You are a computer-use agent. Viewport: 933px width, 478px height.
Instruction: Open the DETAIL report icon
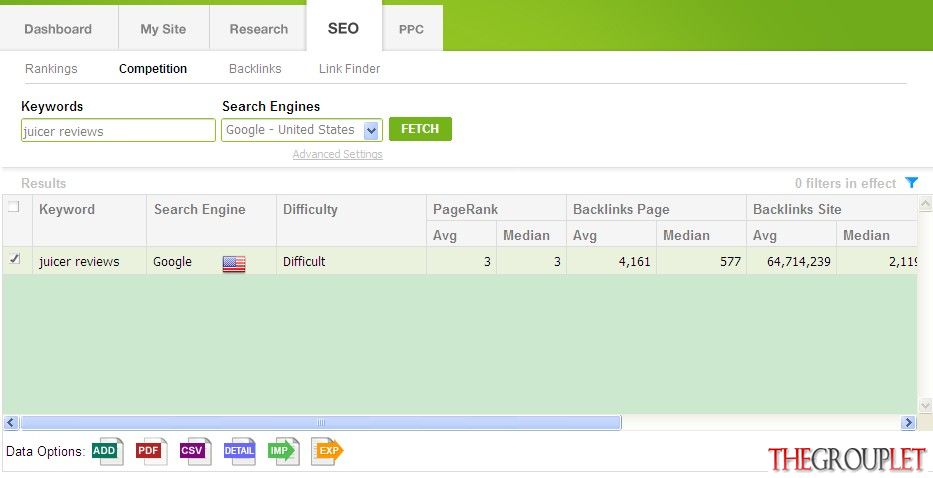tap(240, 451)
